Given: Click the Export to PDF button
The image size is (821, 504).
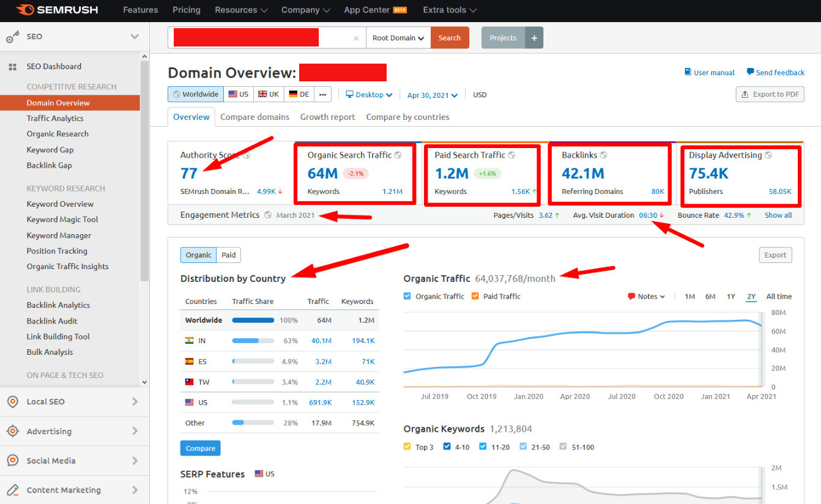Looking at the screenshot, I should point(770,94).
